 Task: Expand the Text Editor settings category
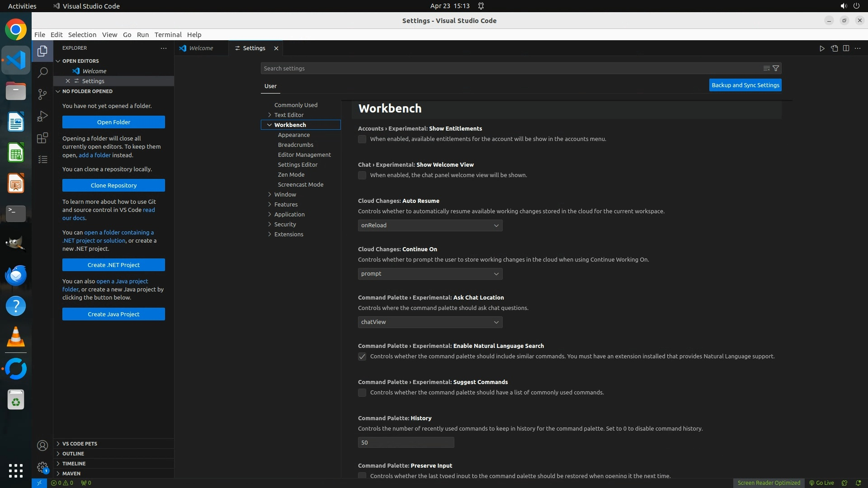pyautogui.click(x=288, y=115)
